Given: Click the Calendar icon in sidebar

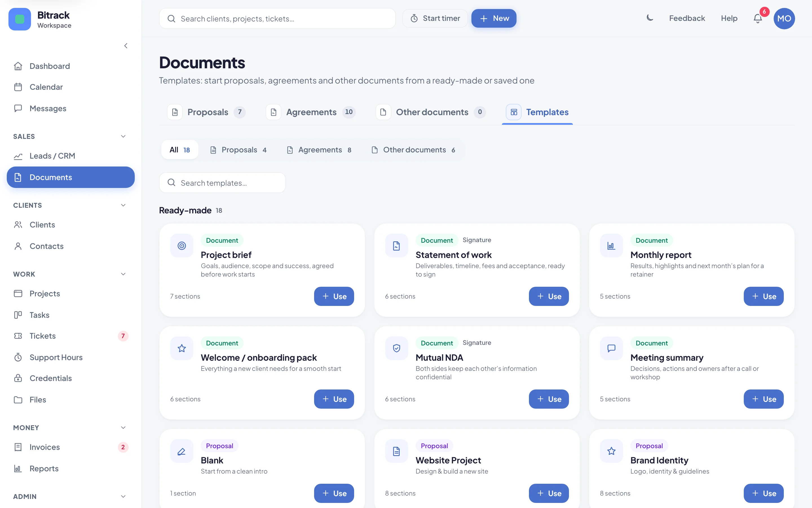Looking at the screenshot, I should pos(18,87).
